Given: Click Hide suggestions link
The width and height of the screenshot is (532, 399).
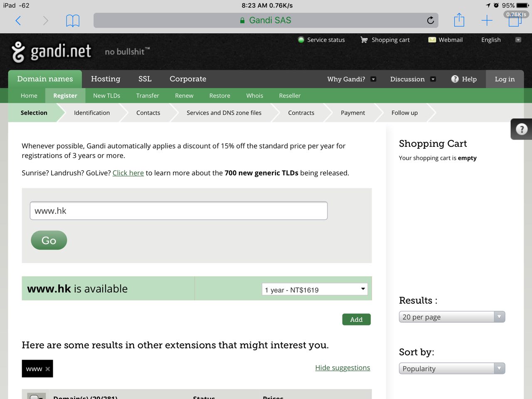Looking at the screenshot, I should coord(342,368).
